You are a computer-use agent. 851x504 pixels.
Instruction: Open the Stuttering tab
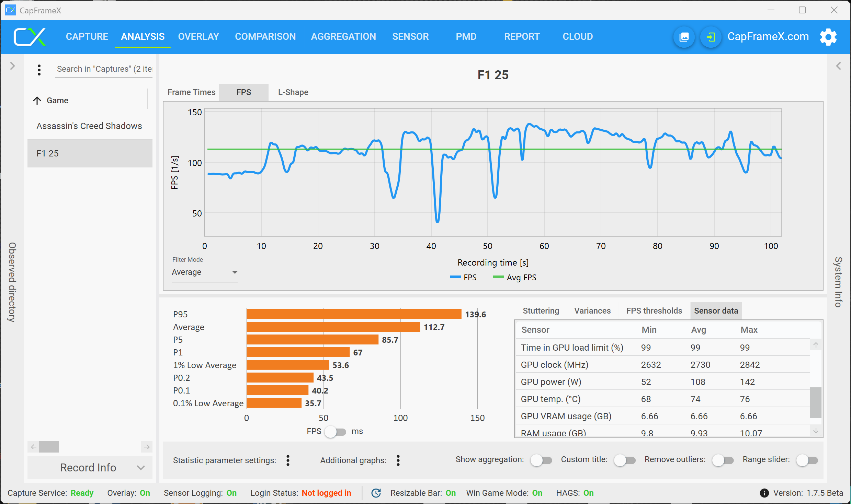541,310
